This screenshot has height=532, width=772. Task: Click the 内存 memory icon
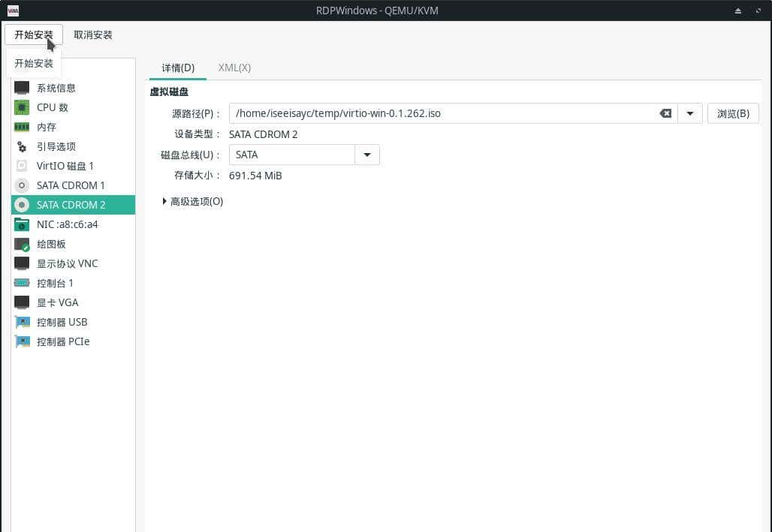(x=45, y=127)
